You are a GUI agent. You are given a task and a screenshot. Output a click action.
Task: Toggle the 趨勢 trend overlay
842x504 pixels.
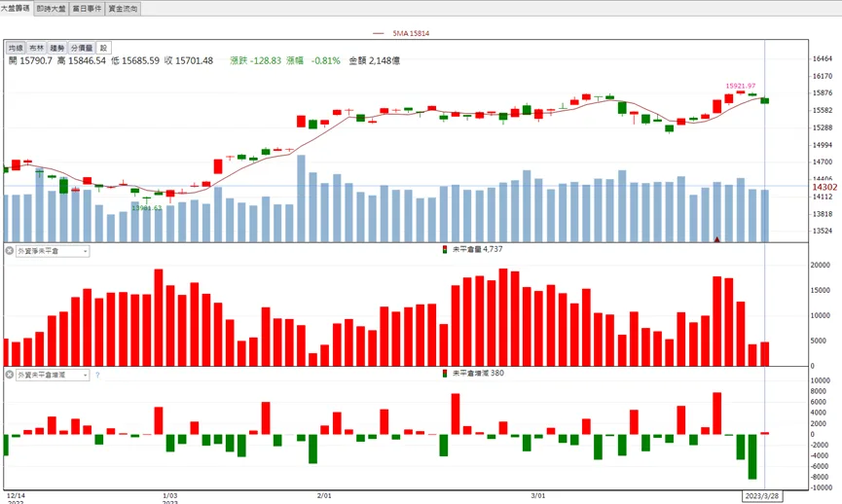(56, 48)
